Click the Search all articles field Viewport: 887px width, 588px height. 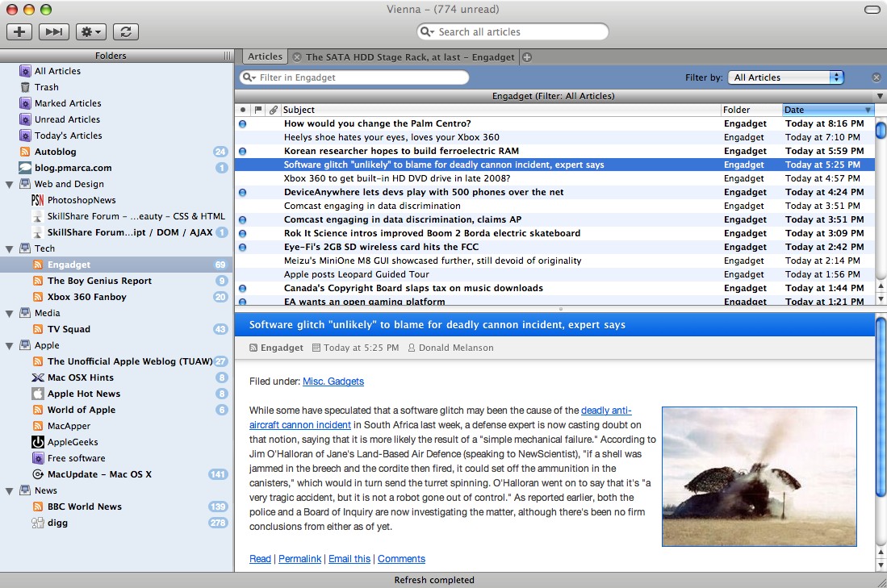point(513,31)
